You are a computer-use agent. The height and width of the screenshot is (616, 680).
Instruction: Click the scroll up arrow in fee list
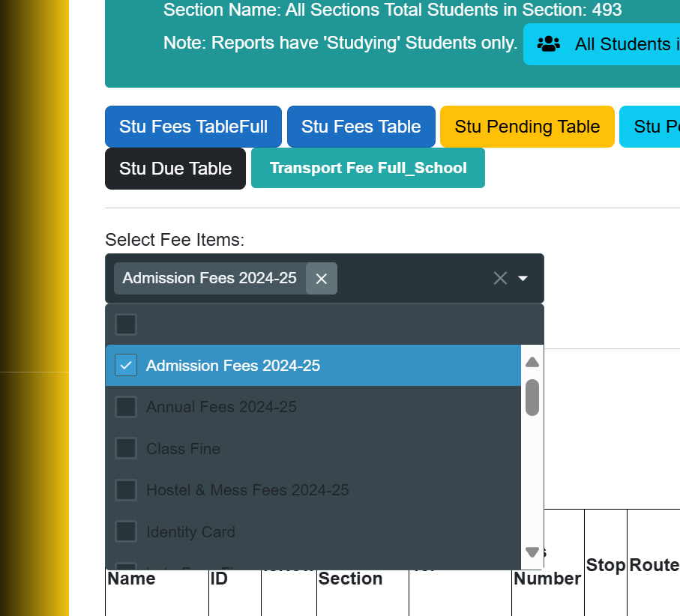532,363
